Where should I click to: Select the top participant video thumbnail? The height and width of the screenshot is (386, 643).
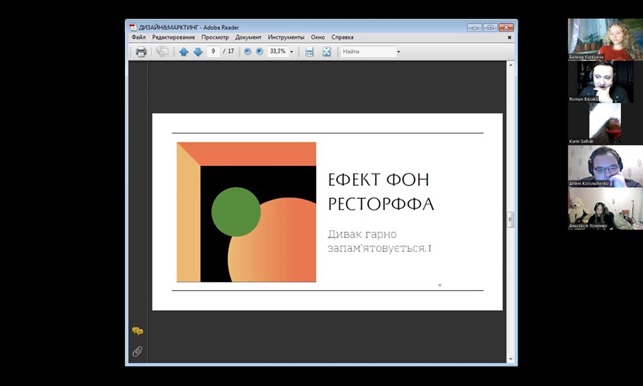(x=605, y=39)
